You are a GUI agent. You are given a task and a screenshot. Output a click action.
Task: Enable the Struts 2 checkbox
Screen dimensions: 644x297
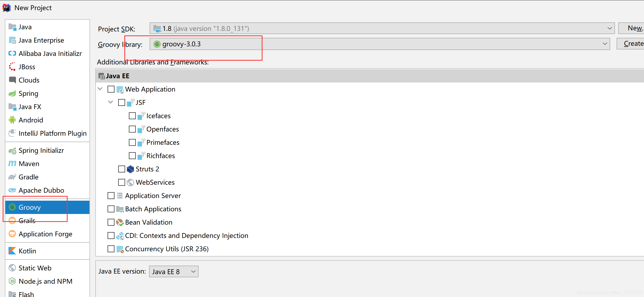coord(122,169)
